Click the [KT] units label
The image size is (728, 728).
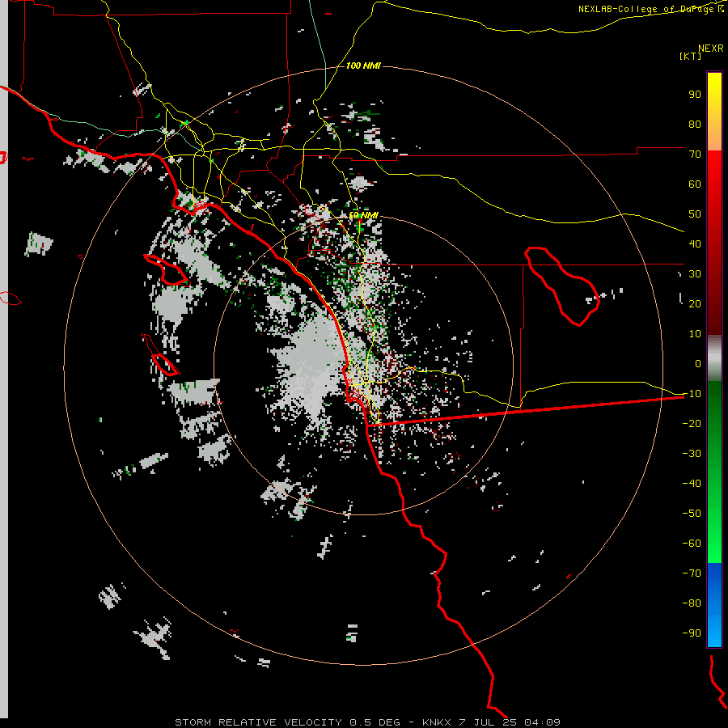point(691,56)
